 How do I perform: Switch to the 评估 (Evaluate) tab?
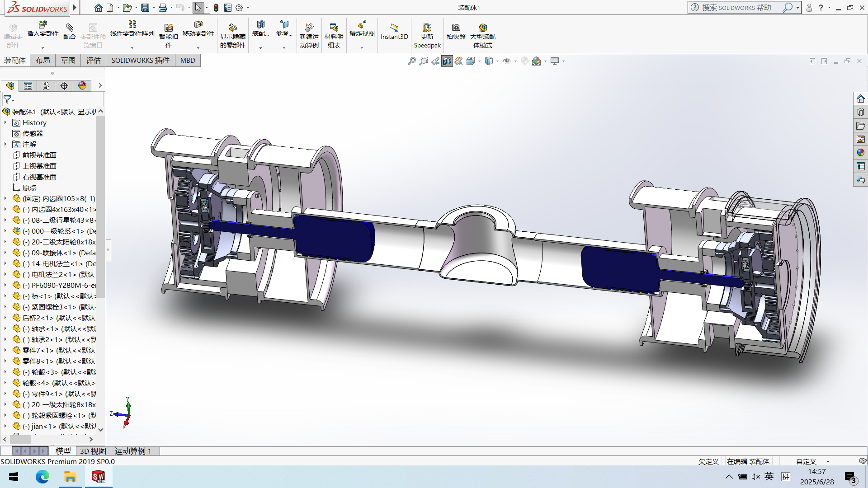[x=94, y=61]
